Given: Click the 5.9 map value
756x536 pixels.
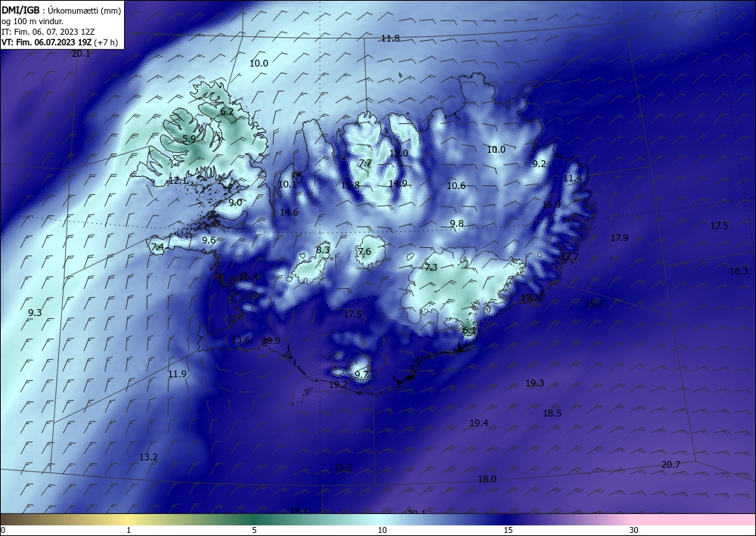Looking at the screenshot, I should pyautogui.click(x=190, y=138).
